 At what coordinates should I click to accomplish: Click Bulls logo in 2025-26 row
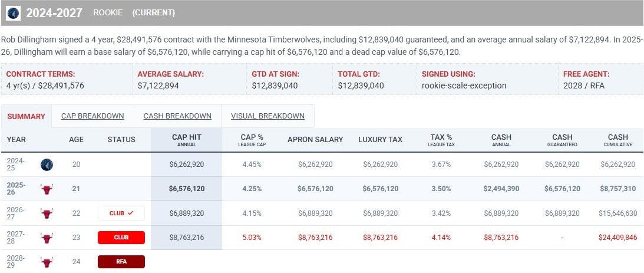47,189
